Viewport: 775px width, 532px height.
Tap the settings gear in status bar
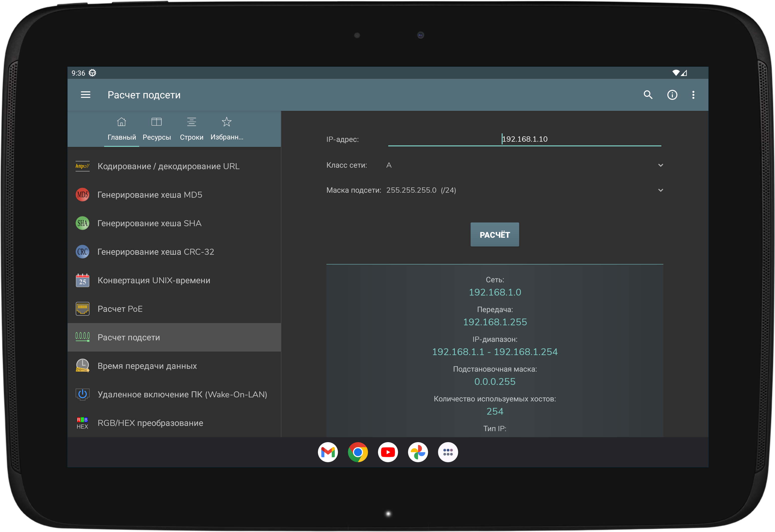[92, 73]
